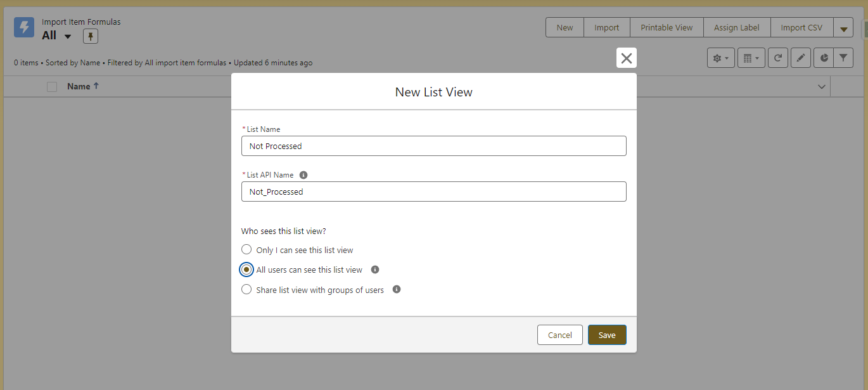Select All users can see this list view
The height and width of the screenshot is (390, 868).
coord(246,270)
